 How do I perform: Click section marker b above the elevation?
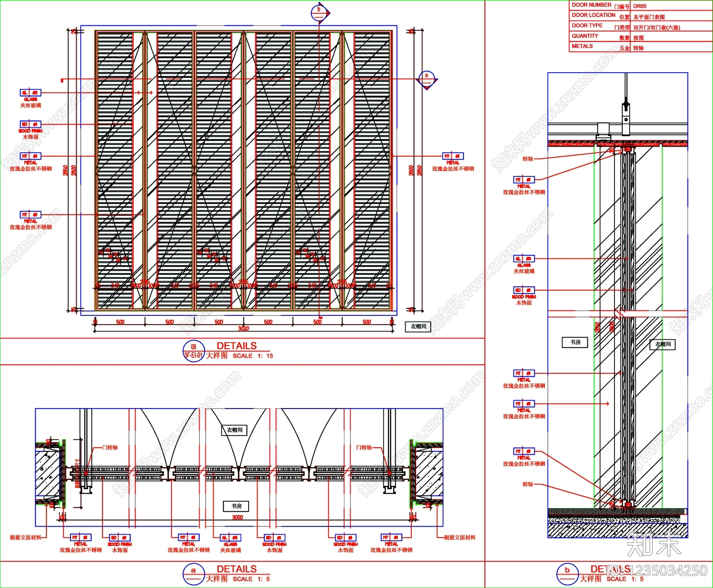tap(319, 12)
